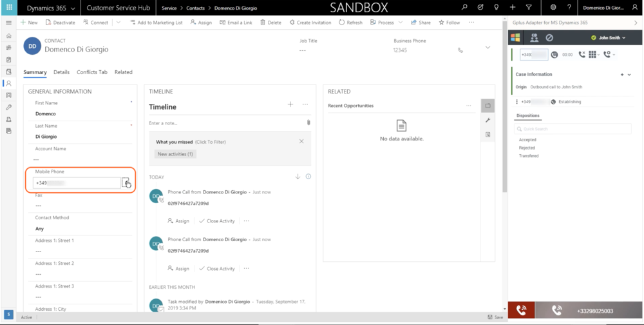Click Delete in command bar
Screen dimensions: 644x325
270,23
